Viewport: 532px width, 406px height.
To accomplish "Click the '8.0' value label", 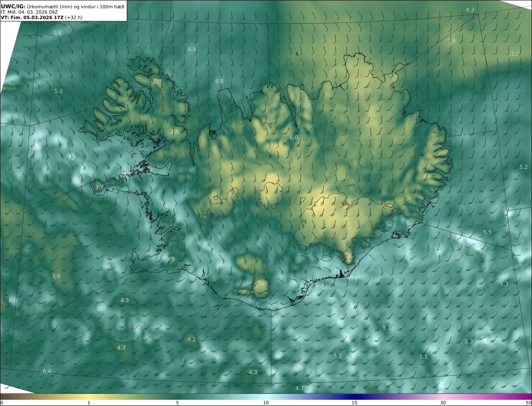I will pos(13,300).
